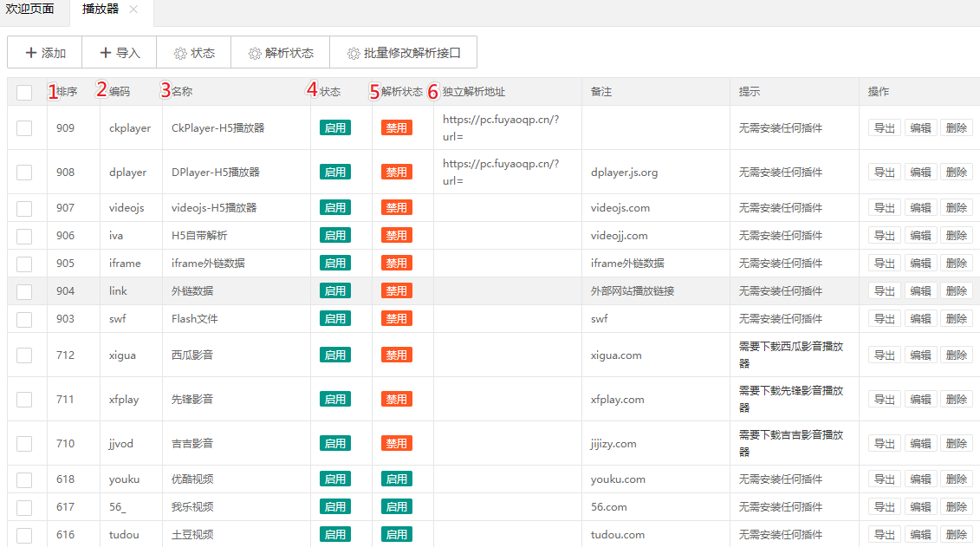Click 编辑 for the dplayer row
Screen dimensions: 980x554
pyautogui.click(x=920, y=173)
